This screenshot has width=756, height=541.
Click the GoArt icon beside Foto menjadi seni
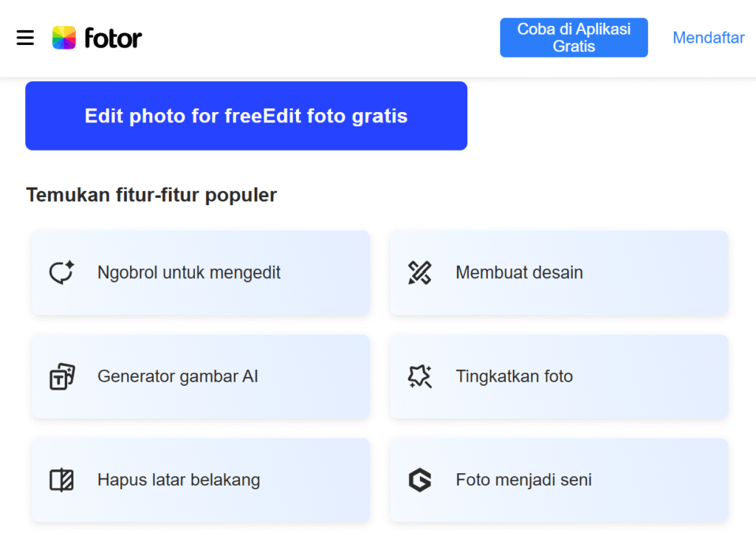click(x=419, y=480)
